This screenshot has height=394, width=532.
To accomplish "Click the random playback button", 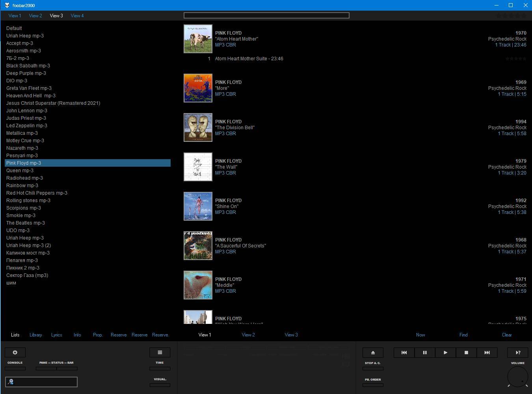I will click(518, 353).
